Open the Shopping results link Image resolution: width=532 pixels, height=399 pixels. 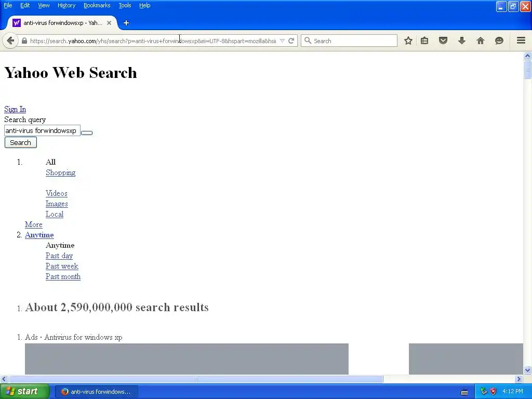pyautogui.click(x=60, y=172)
